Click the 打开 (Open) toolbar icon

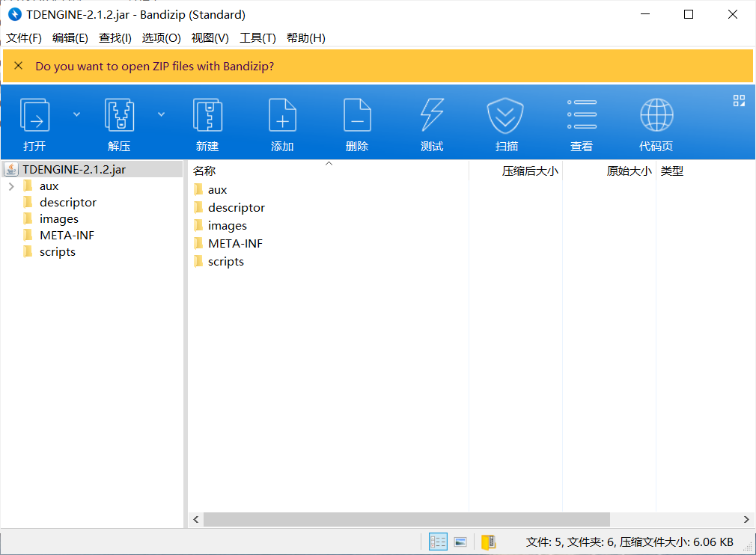tap(34, 115)
